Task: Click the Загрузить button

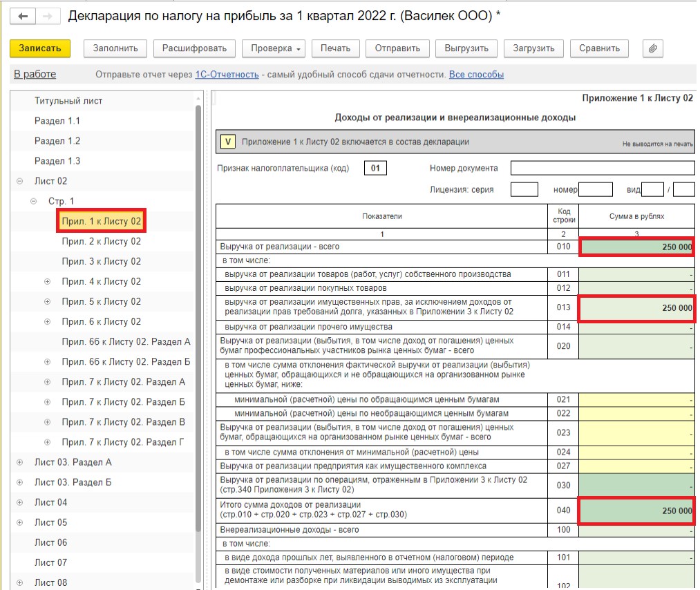Action: pos(533,48)
